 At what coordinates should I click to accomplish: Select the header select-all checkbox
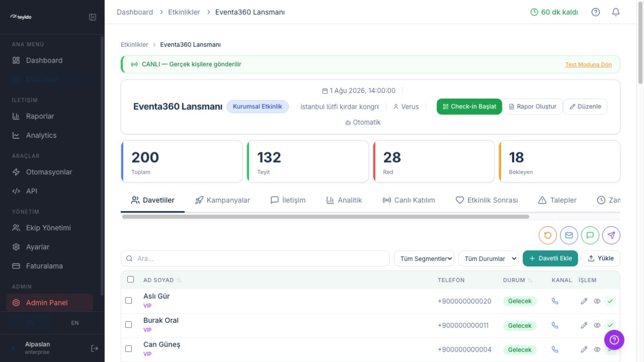(130, 279)
